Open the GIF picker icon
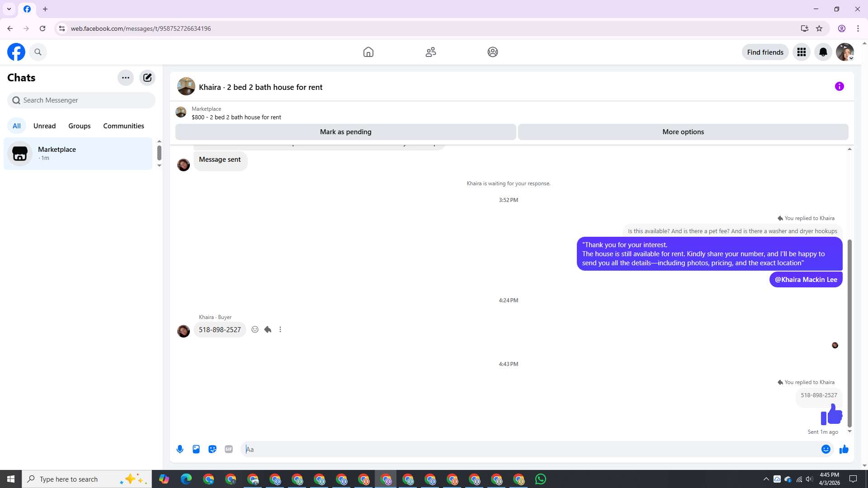 point(229,449)
